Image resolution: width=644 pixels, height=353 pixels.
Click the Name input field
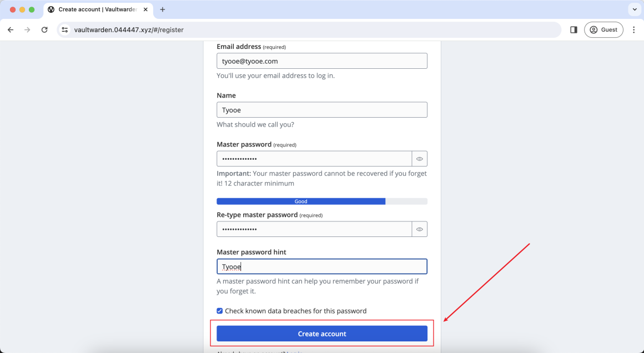pyautogui.click(x=321, y=110)
